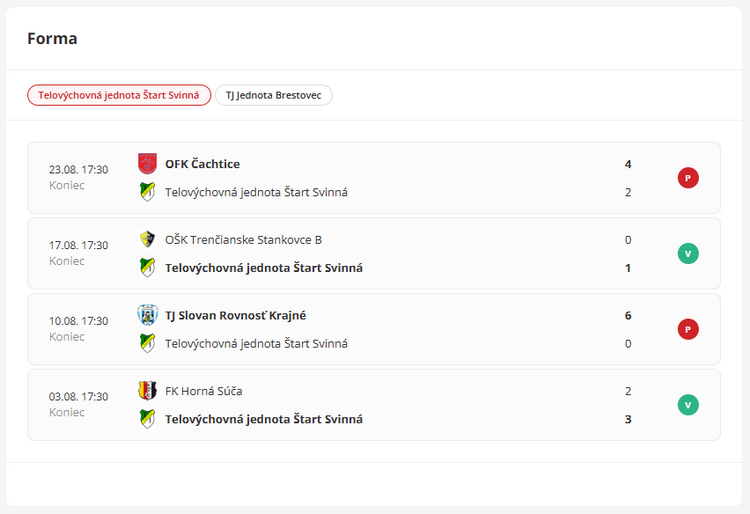
Task: Open the OFK Čachtice team link
Action: pyautogui.click(x=202, y=164)
